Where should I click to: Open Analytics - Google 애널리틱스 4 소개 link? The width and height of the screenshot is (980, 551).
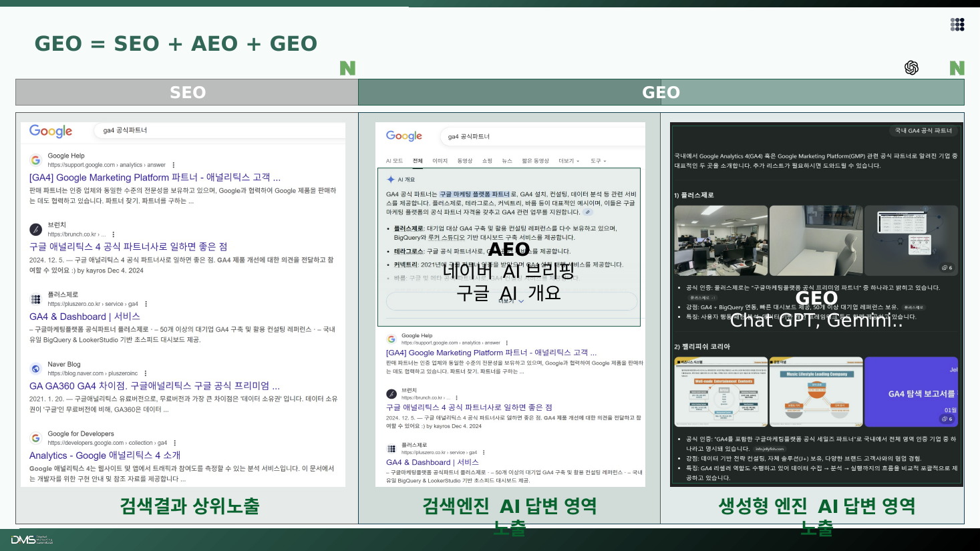105,455
